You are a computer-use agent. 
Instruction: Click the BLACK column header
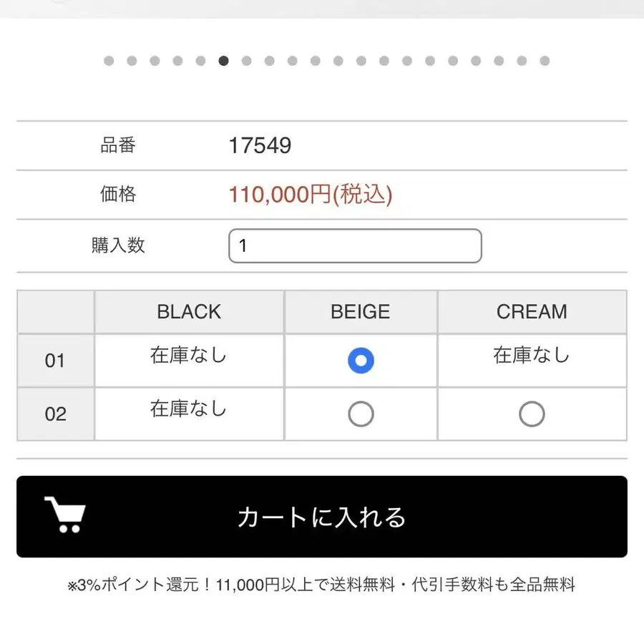(x=189, y=312)
